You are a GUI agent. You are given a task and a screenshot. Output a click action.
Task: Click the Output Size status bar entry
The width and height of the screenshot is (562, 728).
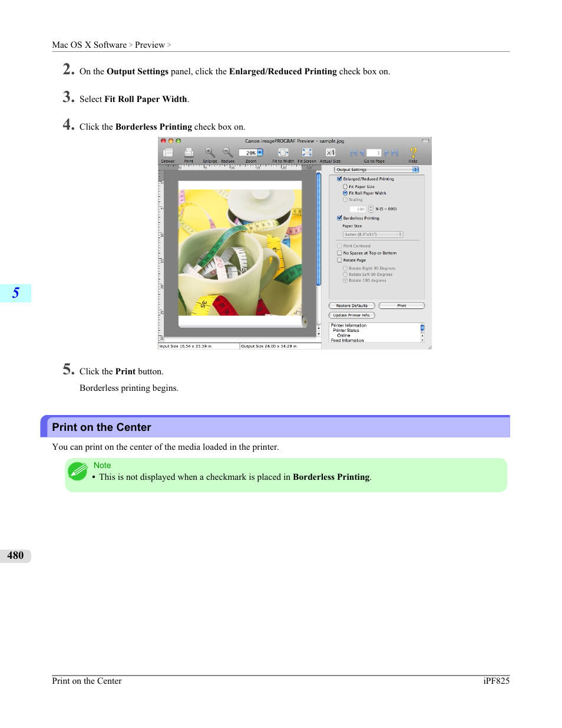[x=280, y=347]
